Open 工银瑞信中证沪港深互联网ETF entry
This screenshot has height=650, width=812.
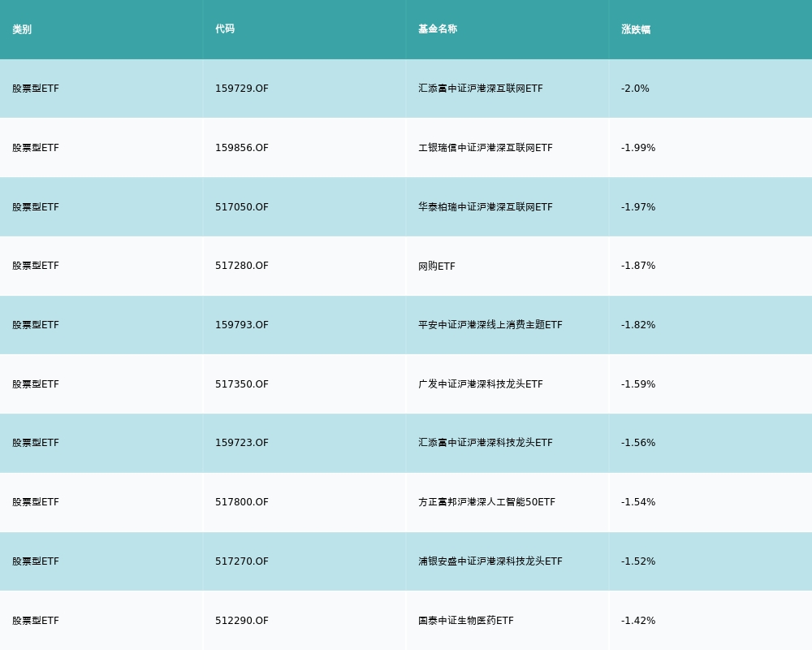click(486, 148)
